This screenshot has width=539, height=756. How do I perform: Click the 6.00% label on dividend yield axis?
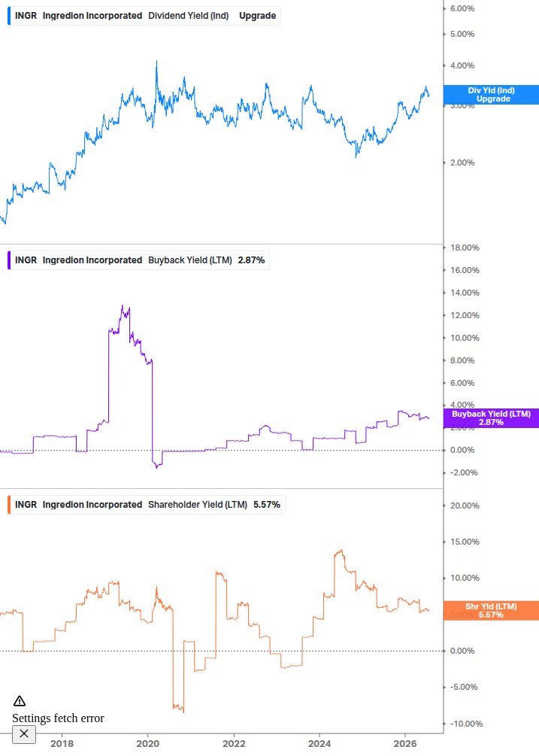pyautogui.click(x=462, y=9)
